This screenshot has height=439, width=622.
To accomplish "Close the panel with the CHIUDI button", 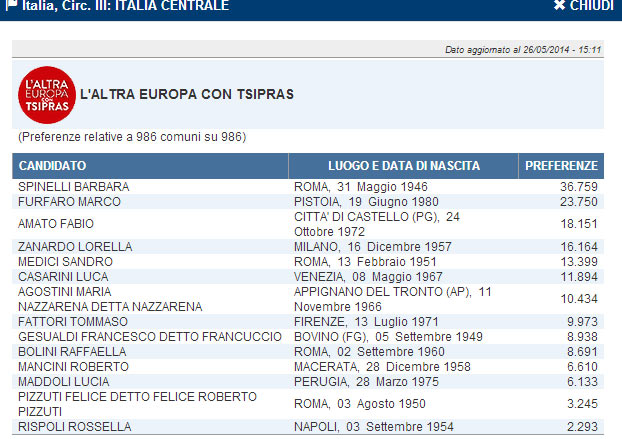I will pos(587,6).
